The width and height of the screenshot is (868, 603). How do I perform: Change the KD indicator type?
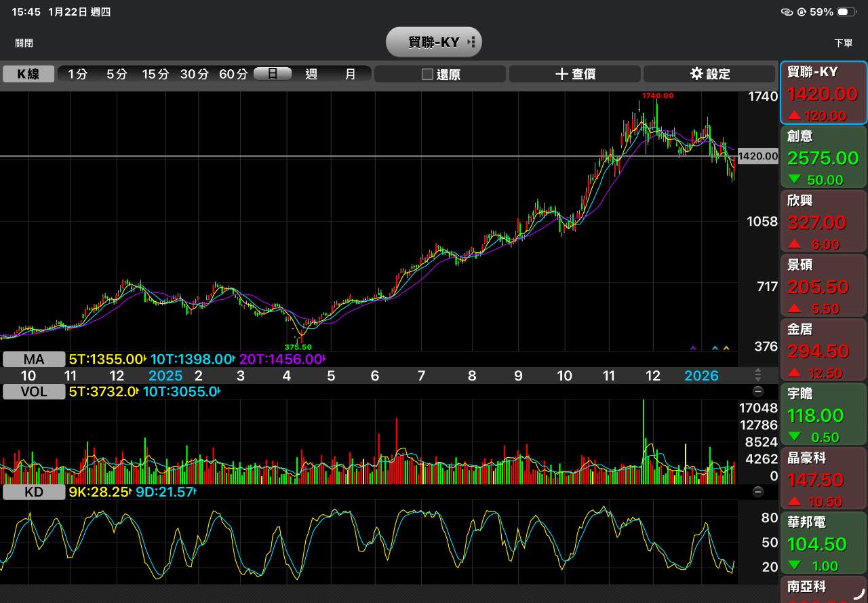(34, 492)
